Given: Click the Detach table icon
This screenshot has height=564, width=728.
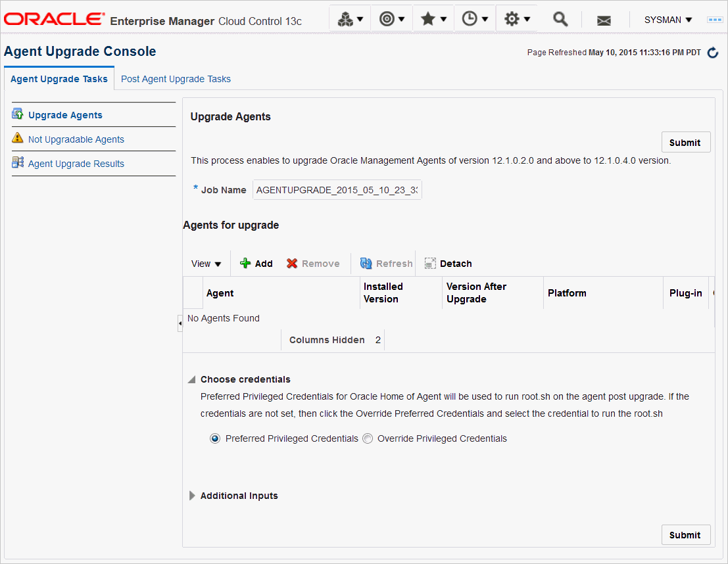Looking at the screenshot, I should tap(430, 263).
